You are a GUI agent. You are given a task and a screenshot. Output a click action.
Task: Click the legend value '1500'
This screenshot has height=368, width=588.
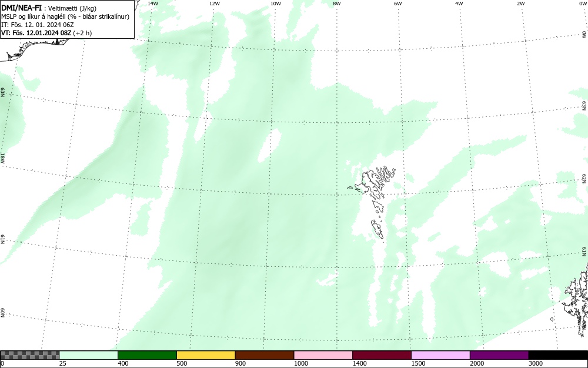(418, 363)
